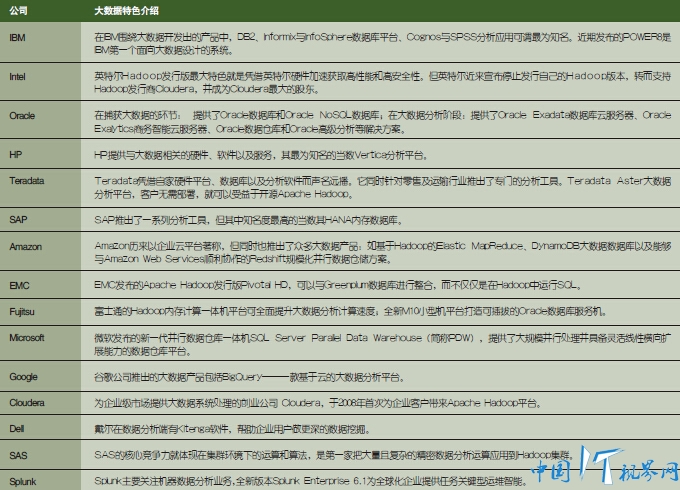Click Teradata description mentioning Aster platform
The width and height of the screenshot is (680, 490).
coord(382,187)
